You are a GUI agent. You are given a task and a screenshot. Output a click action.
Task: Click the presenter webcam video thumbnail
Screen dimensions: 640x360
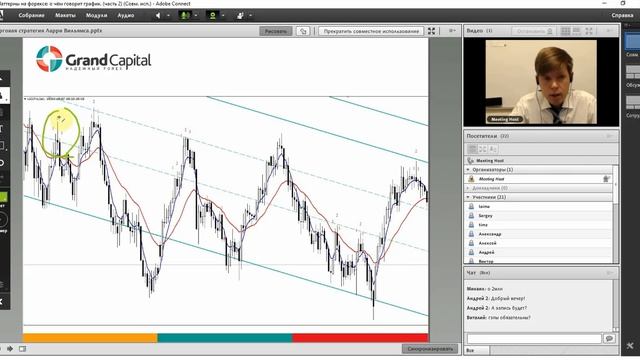(541, 82)
